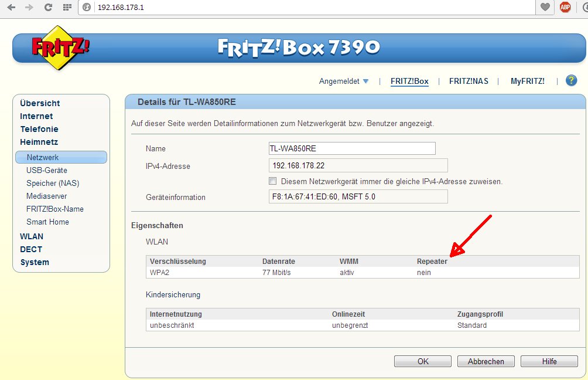Click the Eigenschaften section heading
This screenshot has width=588, height=380.
(157, 226)
